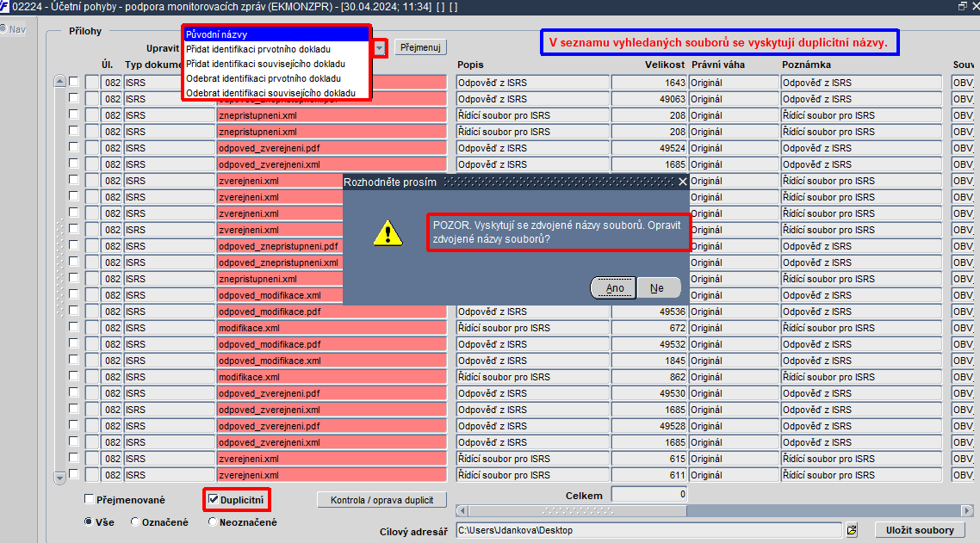Click the Cílový adresář path field
The image size is (980, 543).
pos(648,530)
